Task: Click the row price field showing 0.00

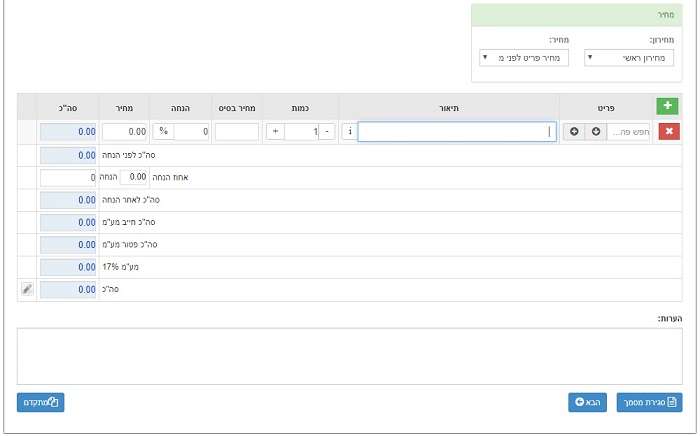Action: (125, 132)
